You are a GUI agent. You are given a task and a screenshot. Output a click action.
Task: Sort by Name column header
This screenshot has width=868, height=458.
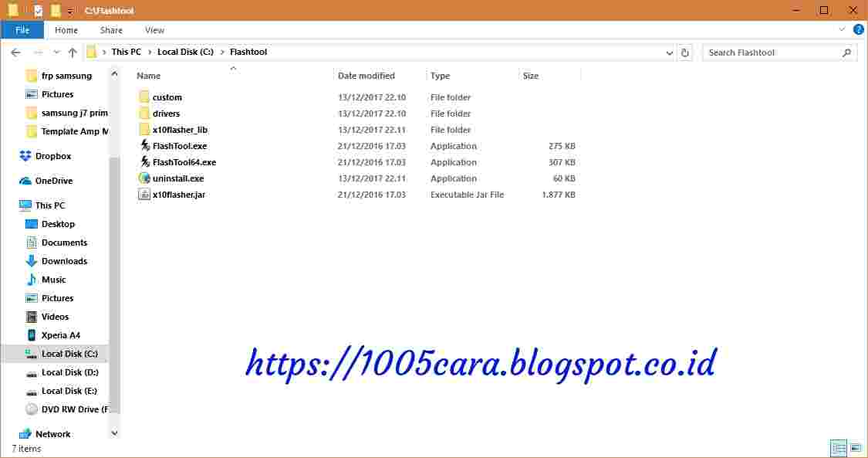(148, 76)
